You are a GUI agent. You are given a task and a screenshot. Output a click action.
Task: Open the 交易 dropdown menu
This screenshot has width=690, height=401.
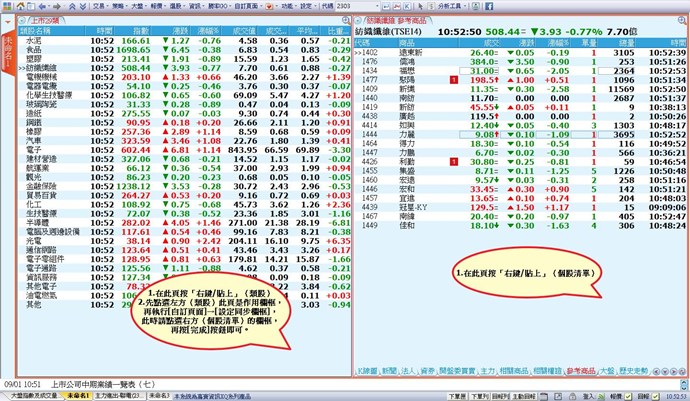coord(101,6)
